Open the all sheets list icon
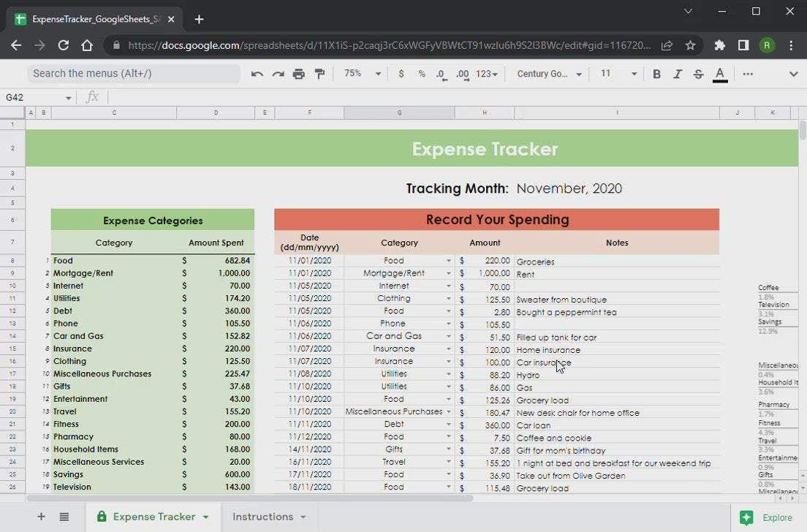This screenshot has height=532, width=807. click(64, 517)
